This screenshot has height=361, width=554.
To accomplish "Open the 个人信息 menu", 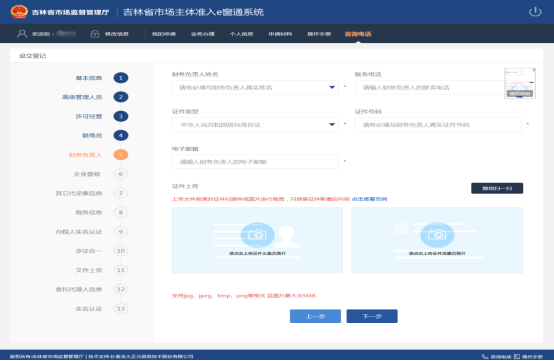I will point(242,34).
